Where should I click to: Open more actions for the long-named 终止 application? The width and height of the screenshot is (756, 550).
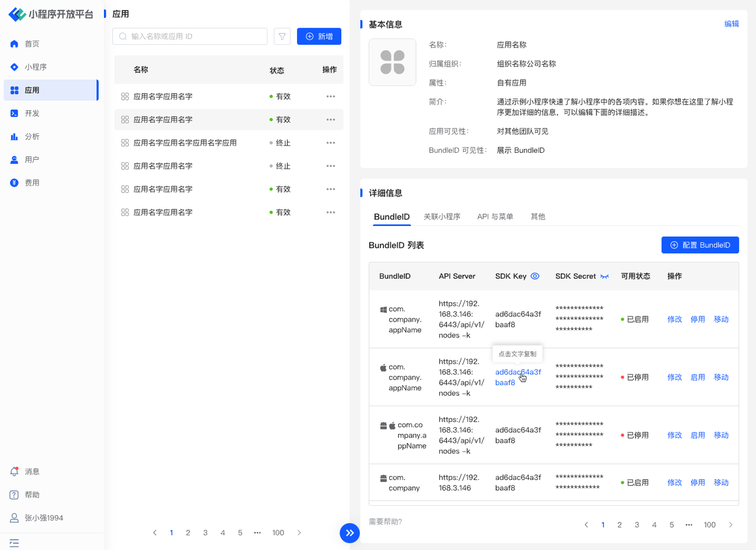330,143
